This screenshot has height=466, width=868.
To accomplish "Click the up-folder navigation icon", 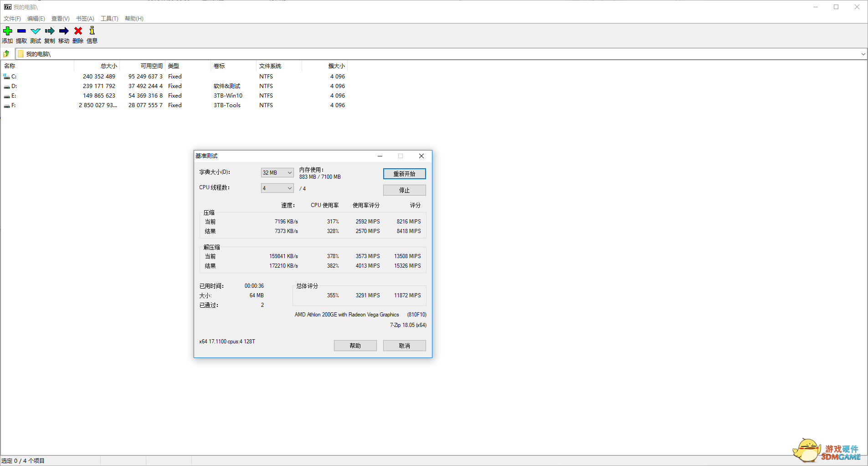I will coord(6,54).
